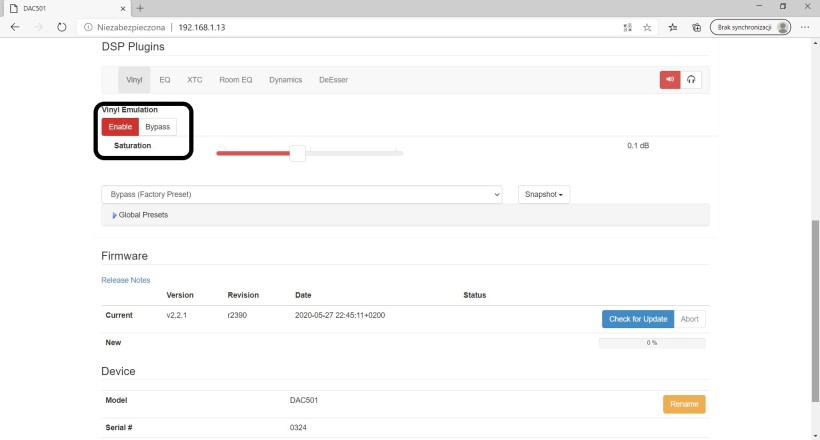Reload the DAC501 page
This screenshot has width=820, height=440.
62,27
